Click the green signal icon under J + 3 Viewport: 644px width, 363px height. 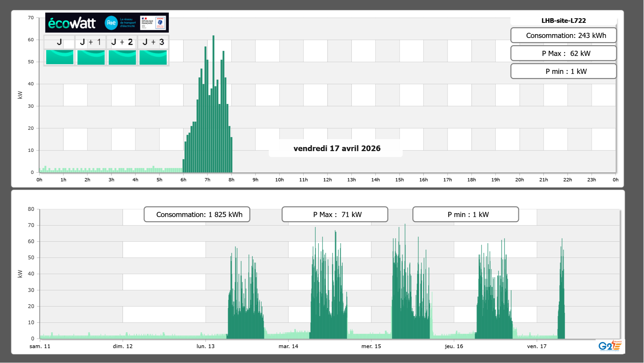point(153,57)
